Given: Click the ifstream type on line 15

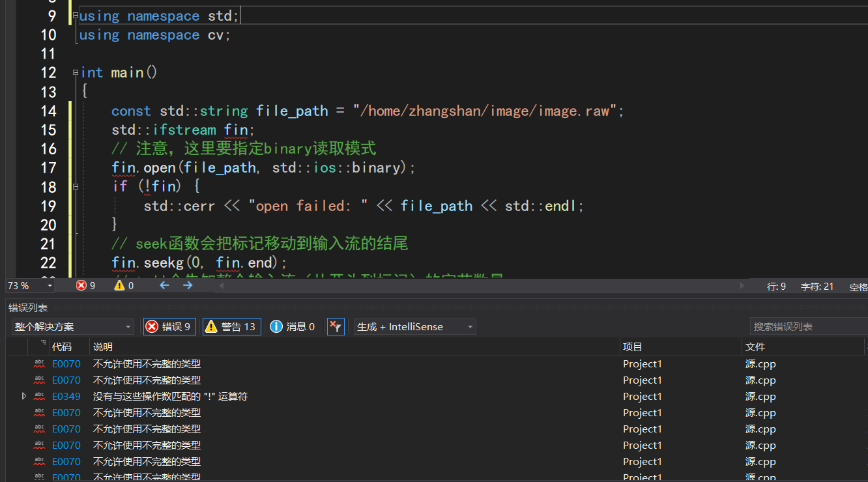Looking at the screenshot, I should coord(184,130).
